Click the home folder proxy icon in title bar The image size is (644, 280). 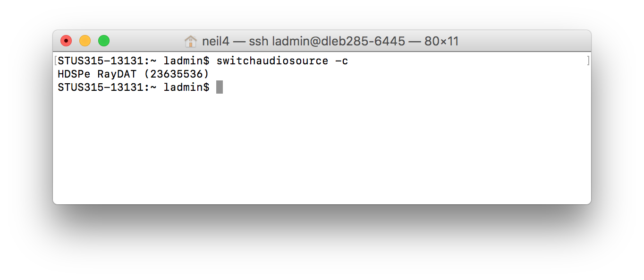coord(190,42)
